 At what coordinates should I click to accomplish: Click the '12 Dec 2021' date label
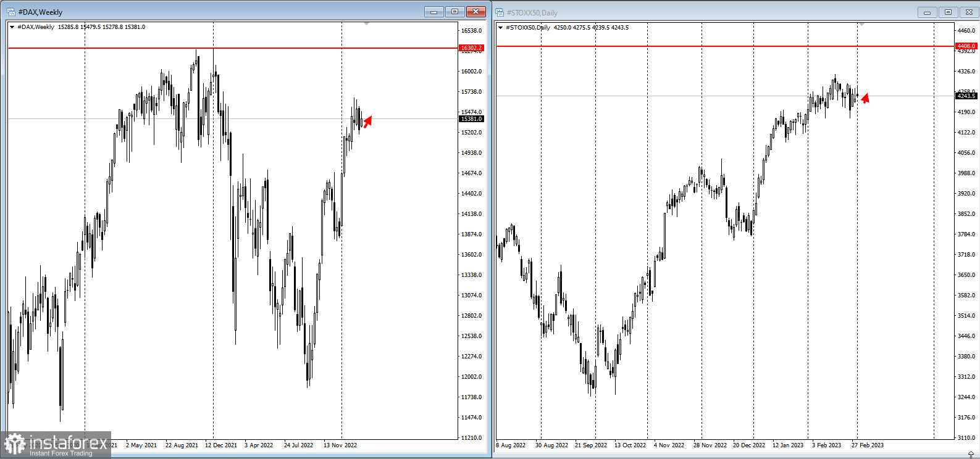[221, 445]
